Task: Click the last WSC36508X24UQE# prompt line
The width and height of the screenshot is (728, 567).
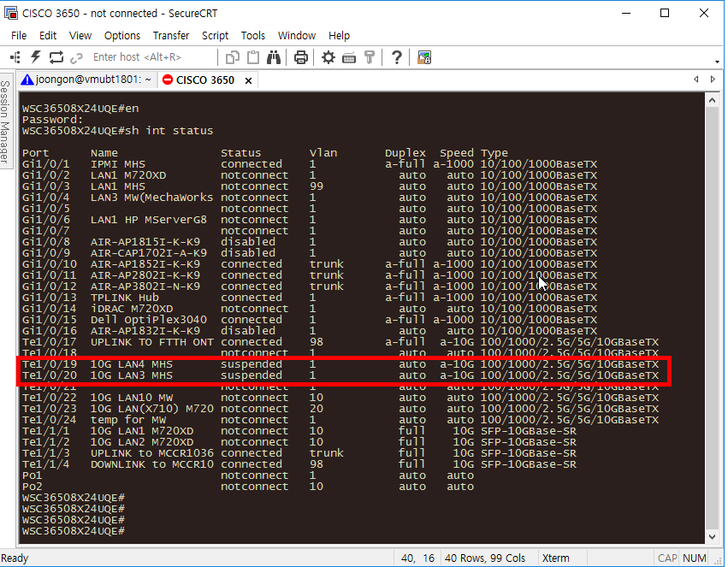Action: (74, 531)
